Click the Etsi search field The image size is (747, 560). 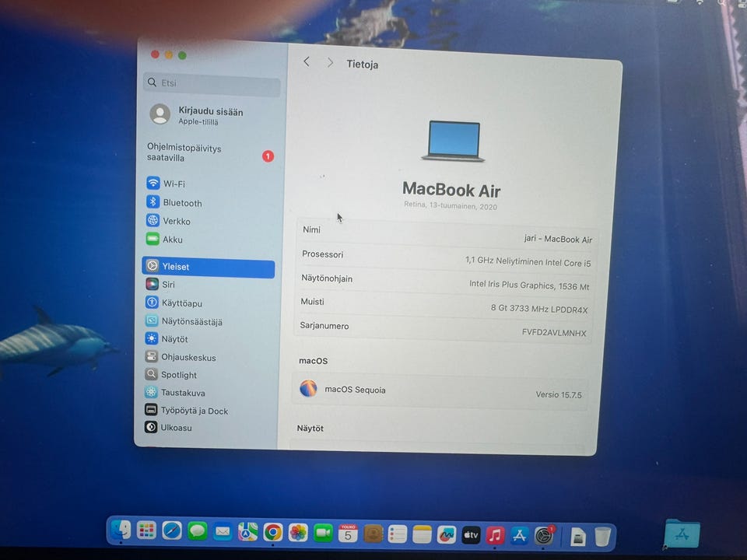pyautogui.click(x=212, y=83)
